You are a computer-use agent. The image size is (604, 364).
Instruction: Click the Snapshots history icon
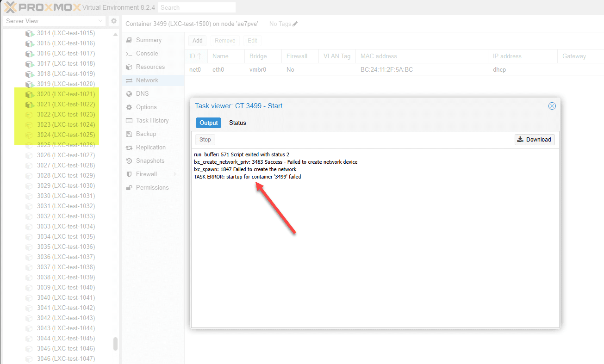[129, 161]
